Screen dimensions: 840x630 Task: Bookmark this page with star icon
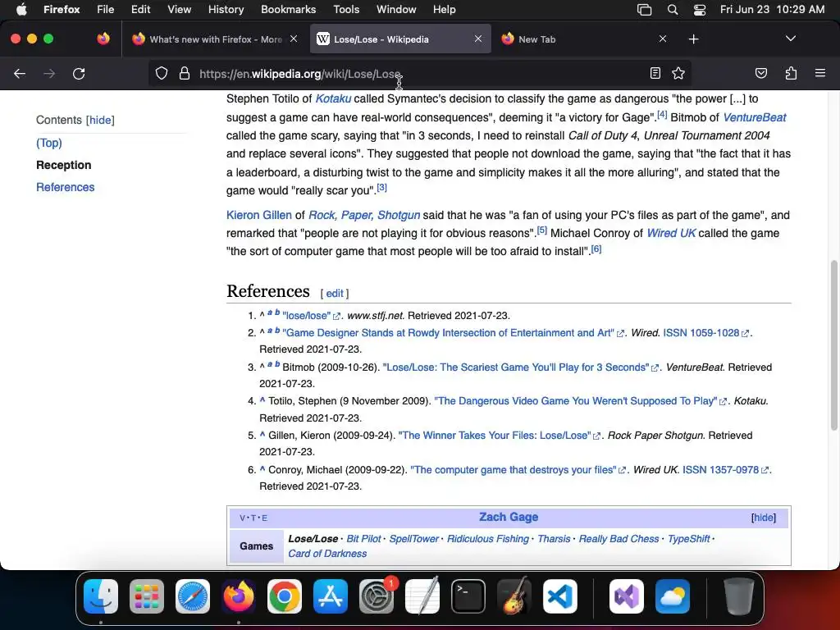pyautogui.click(x=678, y=73)
